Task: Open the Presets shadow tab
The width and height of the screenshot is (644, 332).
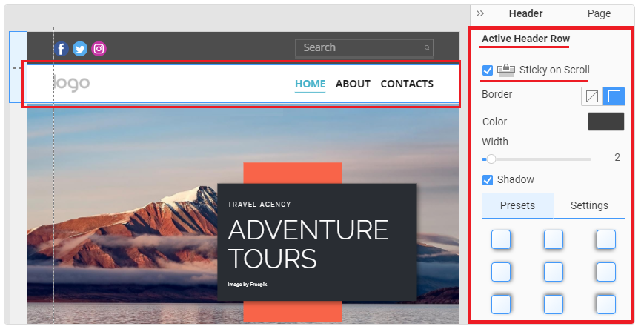Action: pyautogui.click(x=517, y=205)
